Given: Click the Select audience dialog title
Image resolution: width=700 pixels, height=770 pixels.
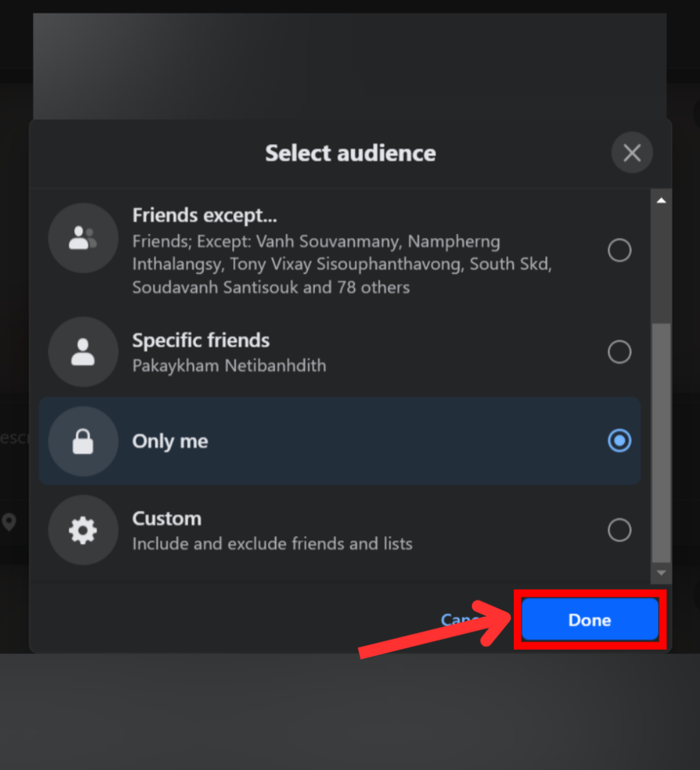Looking at the screenshot, I should click(350, 153).
